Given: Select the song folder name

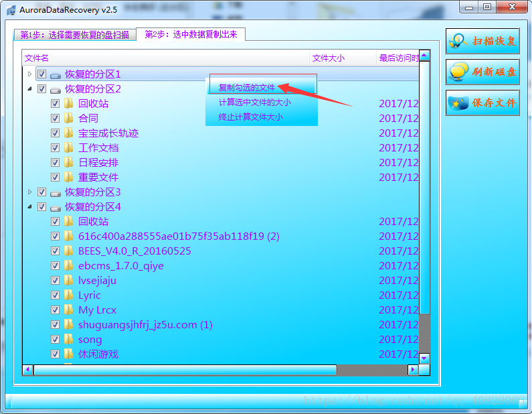Looking at the screenshot, I should (x=90, y=340).
